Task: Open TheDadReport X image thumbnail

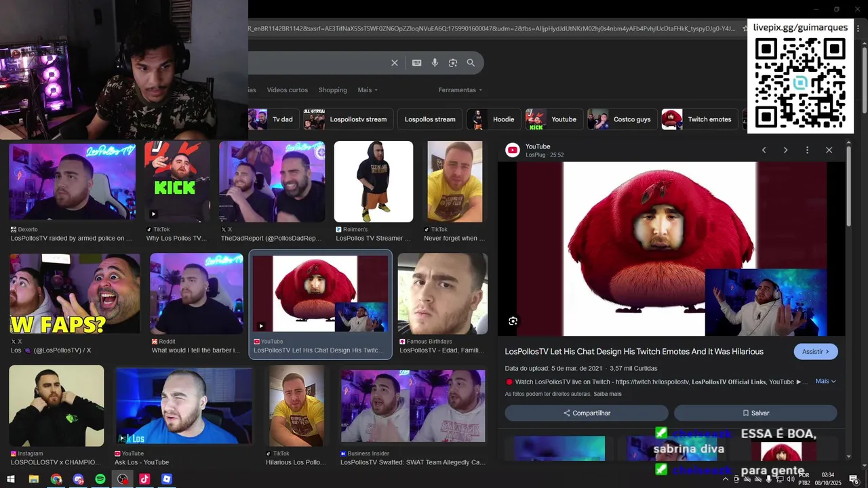Action: click(x=272, y=182)
